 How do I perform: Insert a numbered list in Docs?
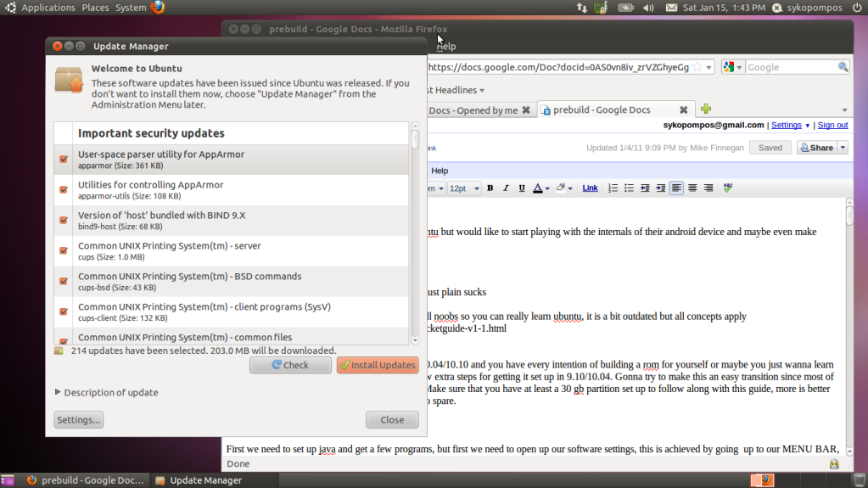pyautogui.click(x=613, y=188)
